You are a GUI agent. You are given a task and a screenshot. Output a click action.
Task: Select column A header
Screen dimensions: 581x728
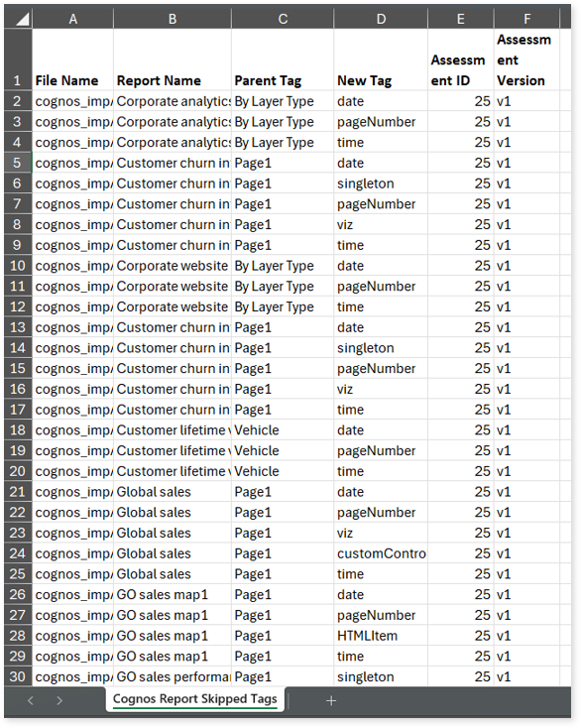coord(72,19)
